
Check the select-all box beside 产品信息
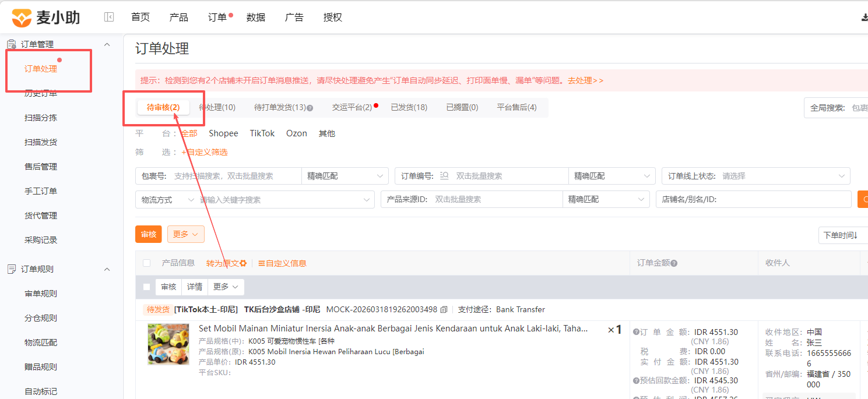pos(146,263)
